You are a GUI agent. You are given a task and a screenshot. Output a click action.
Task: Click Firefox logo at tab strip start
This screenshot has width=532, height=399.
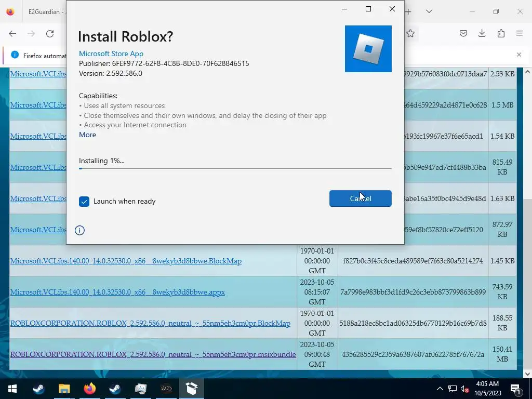coord(10,11)
